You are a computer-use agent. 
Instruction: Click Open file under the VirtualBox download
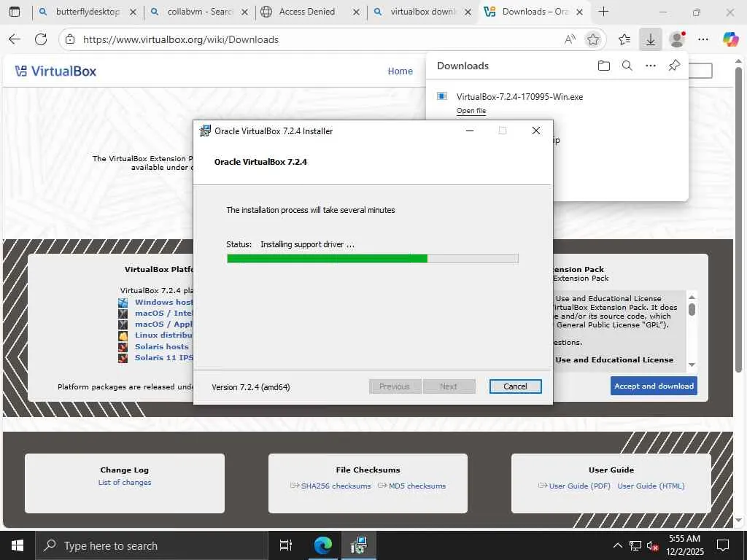pos(471,111)
